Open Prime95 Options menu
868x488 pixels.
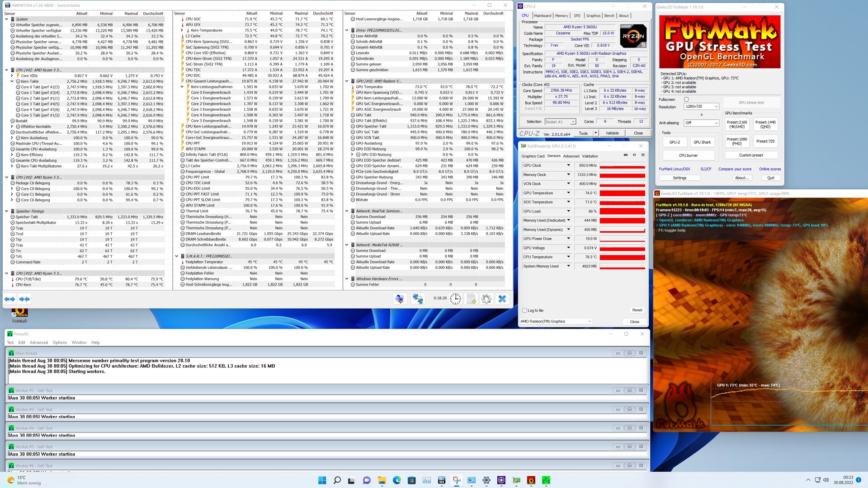pyautogui.click(x=59, y=343)
